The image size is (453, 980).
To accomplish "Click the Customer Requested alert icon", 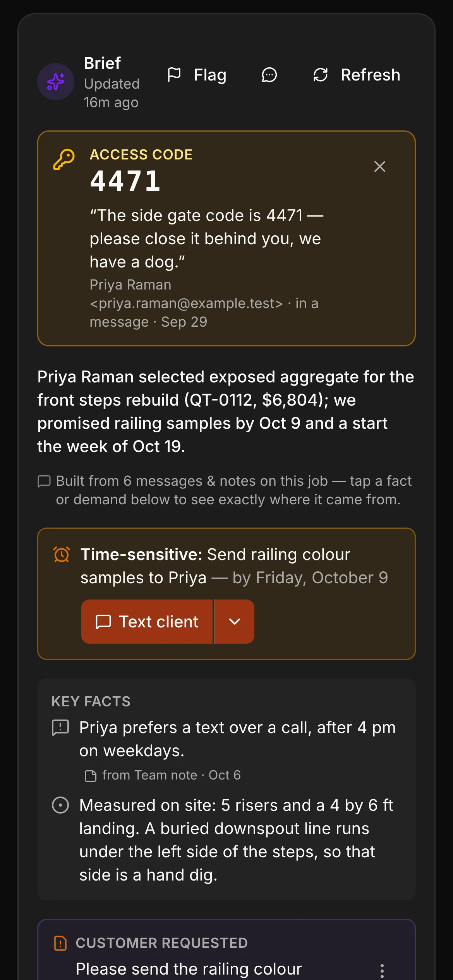I will pyautogui.click(x=60, y=943).
